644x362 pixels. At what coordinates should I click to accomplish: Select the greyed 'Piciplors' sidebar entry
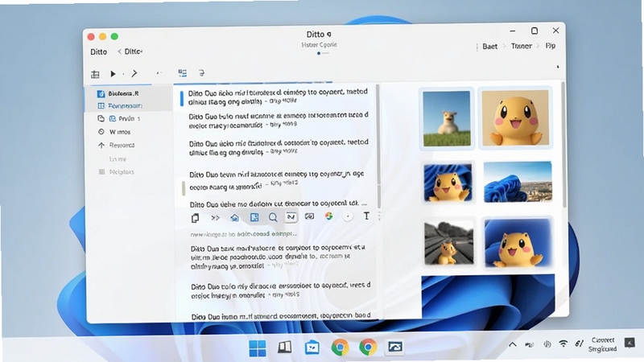tap(117, 172)
